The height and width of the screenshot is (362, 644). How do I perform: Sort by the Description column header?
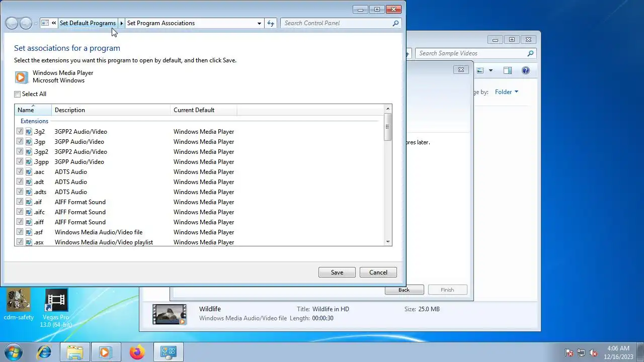pyautogui.click(x=111, y=110)
